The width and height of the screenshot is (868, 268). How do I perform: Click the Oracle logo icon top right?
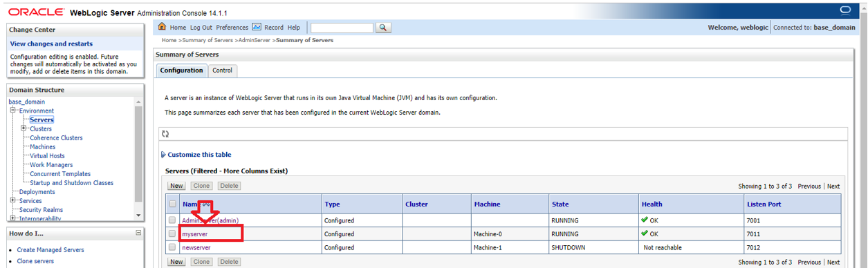point(844,10)
